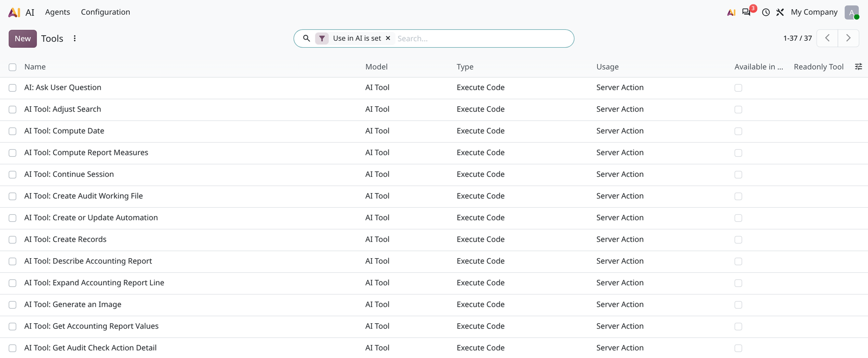Check the row 'AI Tool: Create Records'

coord(12,240)
